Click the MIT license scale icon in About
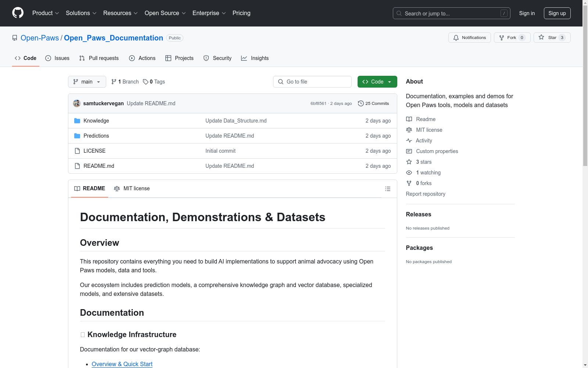 tap(409, 130)
